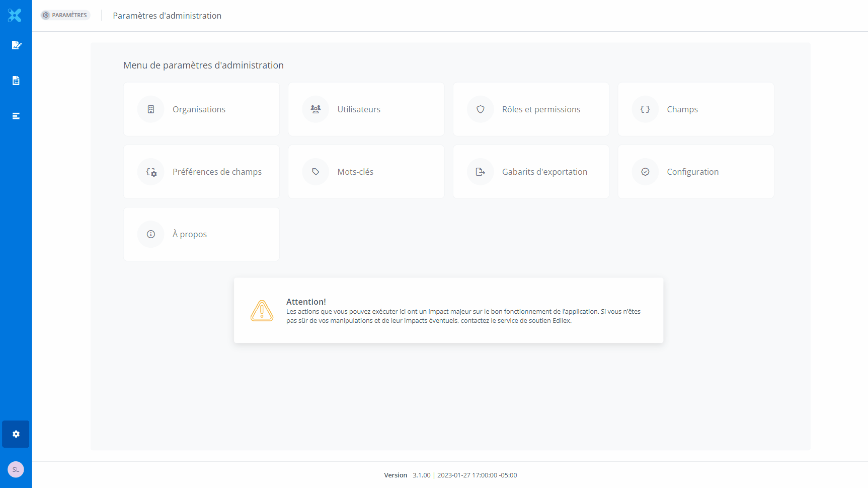Open Gabarits d'exportation card
Screen dimensions: 868x488
[531, 172]
